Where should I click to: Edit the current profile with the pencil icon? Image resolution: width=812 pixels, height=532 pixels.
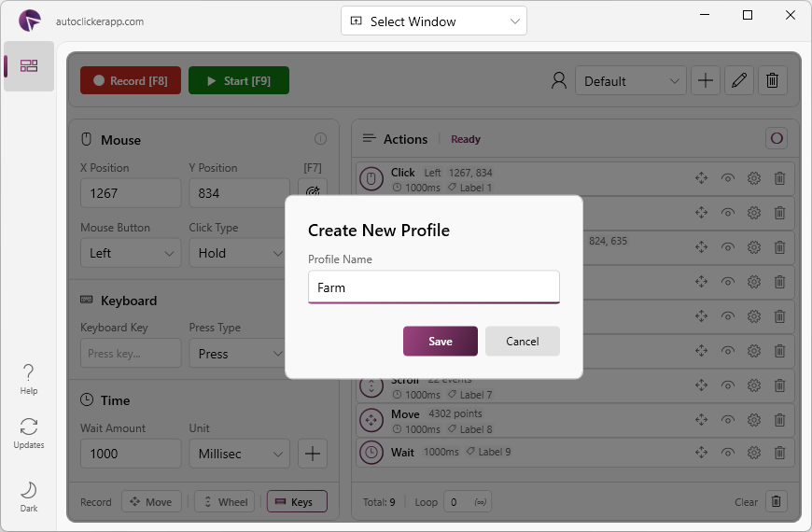click(739, 80)
